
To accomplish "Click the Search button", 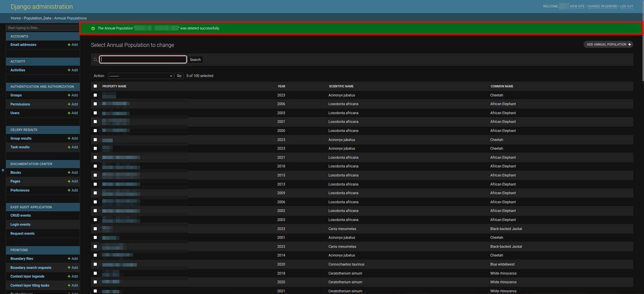I will coord(195,60).
